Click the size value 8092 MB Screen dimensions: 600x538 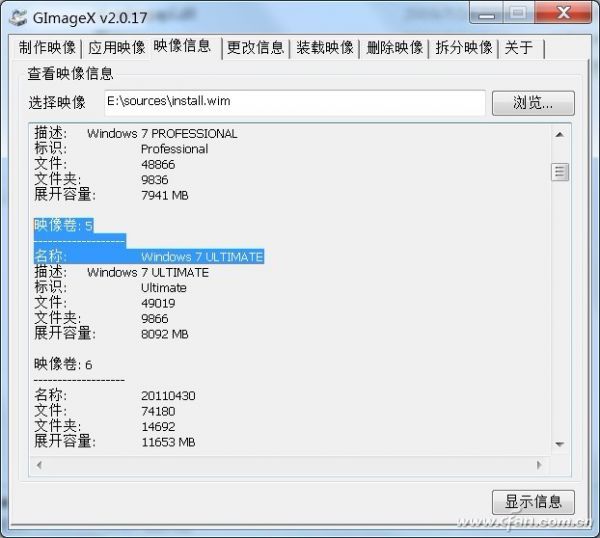coord(165,334)
